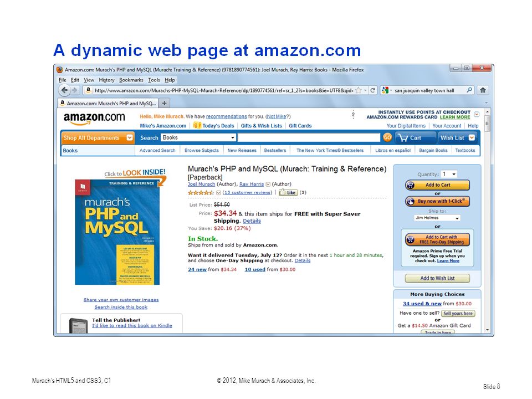Click Share your own customer images
Viewport: 532px width, 399px height.
coord(121,300)
